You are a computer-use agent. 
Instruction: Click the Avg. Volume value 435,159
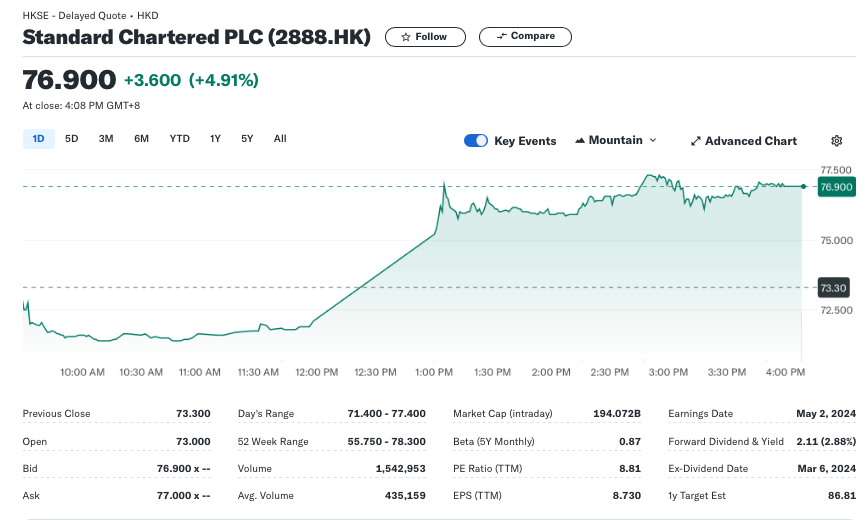coord(405,496)
